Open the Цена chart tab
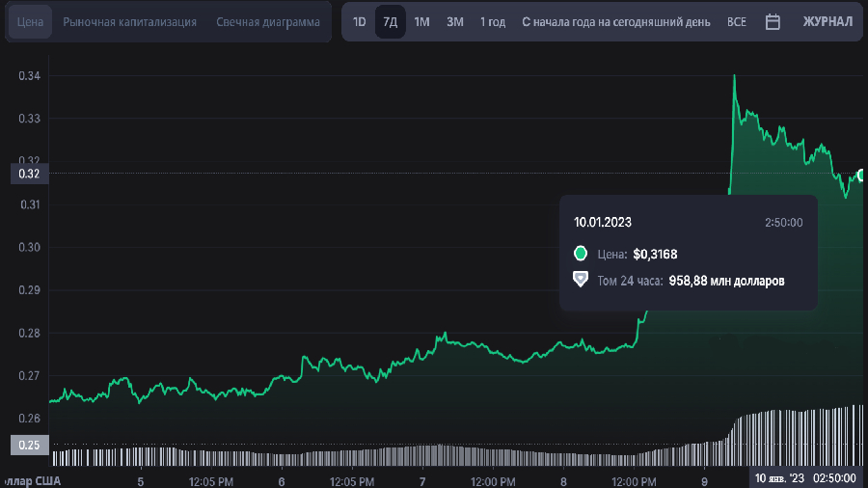 [x=30, y=22]
